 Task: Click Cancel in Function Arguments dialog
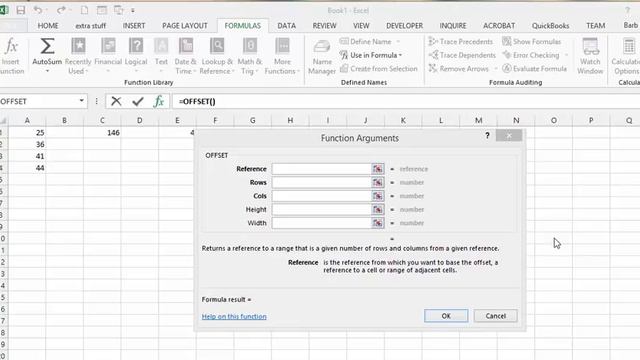pos(496,316)
